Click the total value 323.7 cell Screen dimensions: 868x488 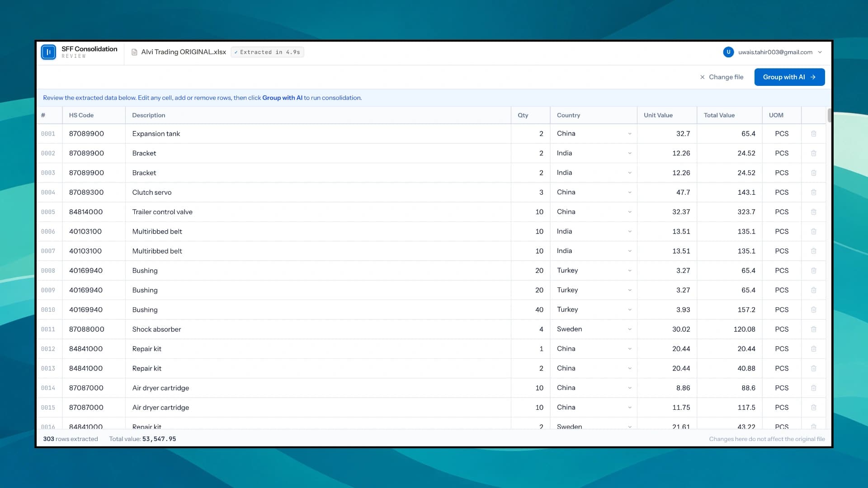pyautogui.click(x=730, y=212)
